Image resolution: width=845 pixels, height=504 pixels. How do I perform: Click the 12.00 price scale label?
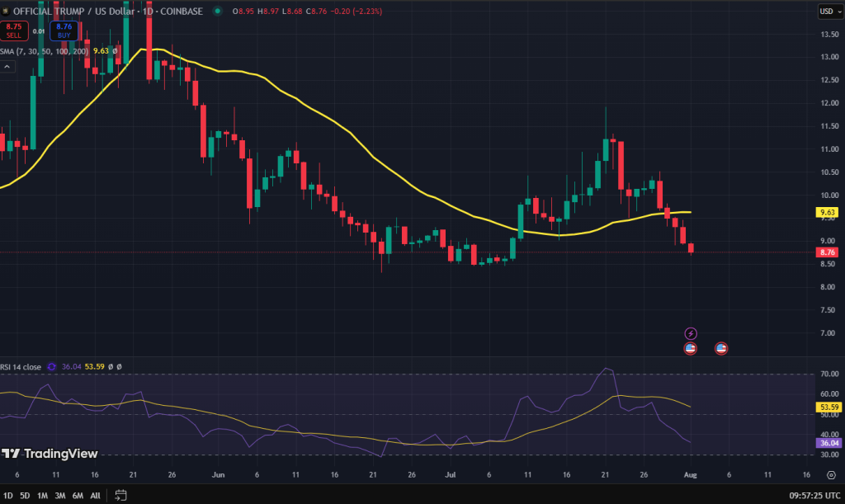click(829, 103)
